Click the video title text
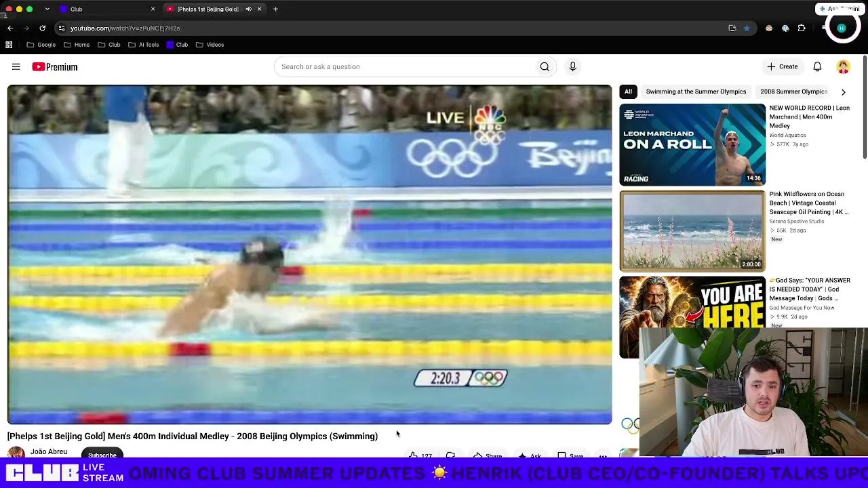This screenshot has height=488, width=868. coord(193,436)
